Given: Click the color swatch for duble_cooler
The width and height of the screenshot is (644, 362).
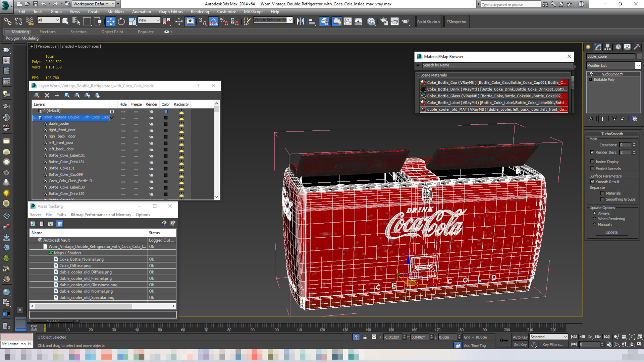Looking at the screenshot, I should [x=166, y=124].
